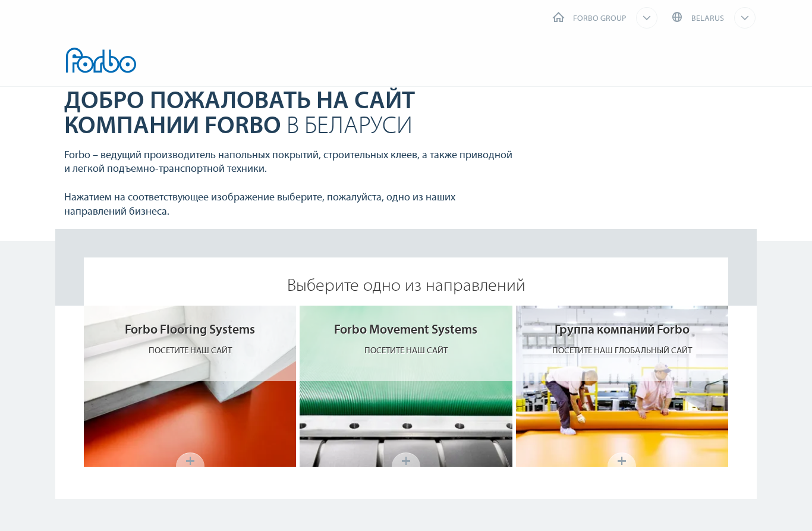Expand the Belarus country dropdown chevron
The height and width of the screenshot is (531, 812).
pyautogui.click(x=745, y=18)
